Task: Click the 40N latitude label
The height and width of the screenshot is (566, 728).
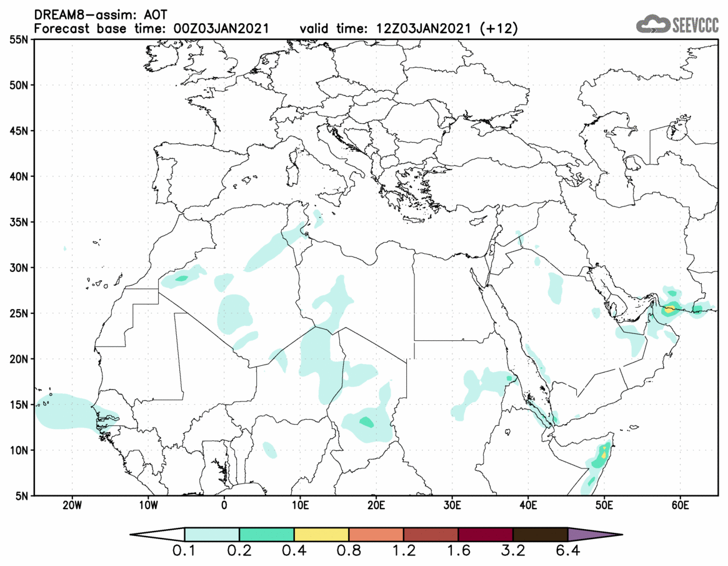Action: [x=19, y=176]
